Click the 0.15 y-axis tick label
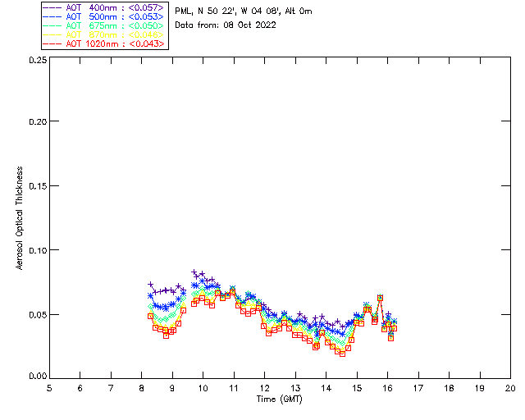 38,186
